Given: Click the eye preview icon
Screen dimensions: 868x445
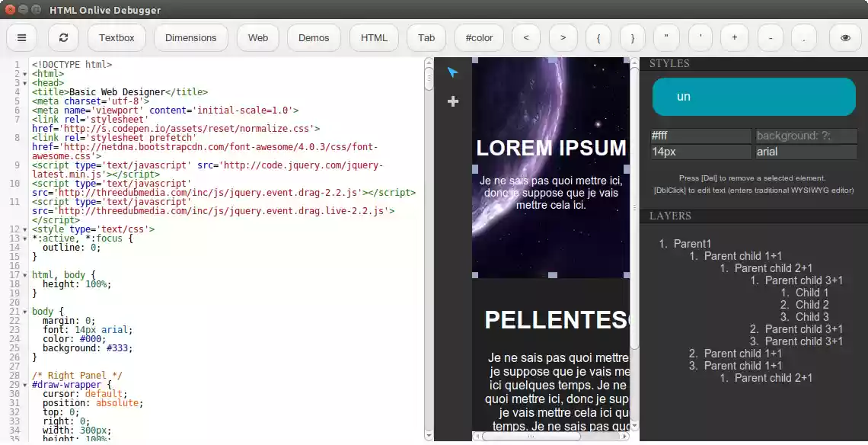Looking at the screenshot, I should (845, 37).
